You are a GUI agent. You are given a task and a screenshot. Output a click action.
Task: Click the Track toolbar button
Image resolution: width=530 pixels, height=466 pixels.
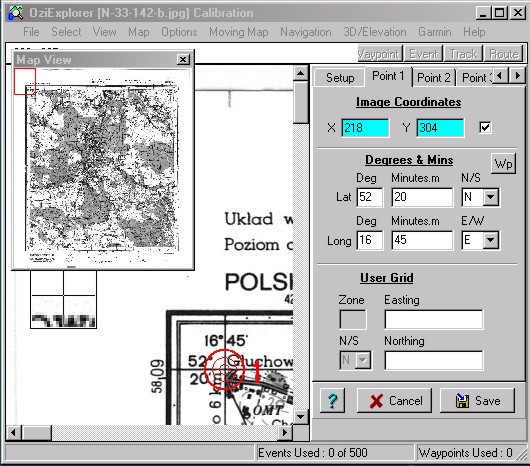tap(463, 54)
